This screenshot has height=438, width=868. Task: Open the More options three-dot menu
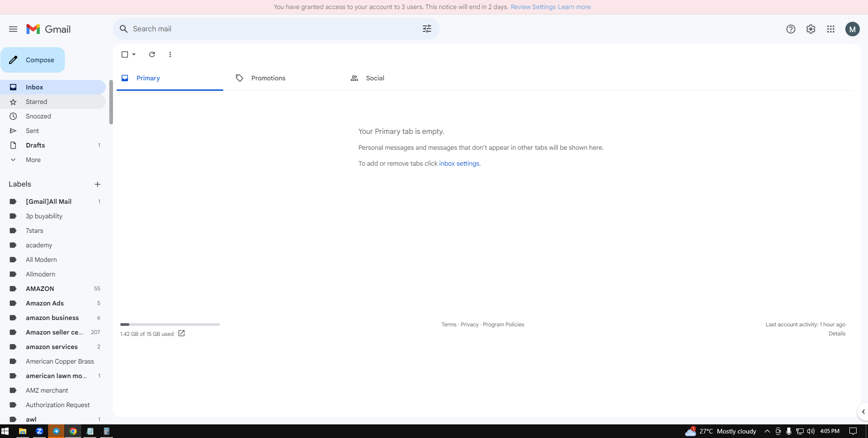[170, 54]
